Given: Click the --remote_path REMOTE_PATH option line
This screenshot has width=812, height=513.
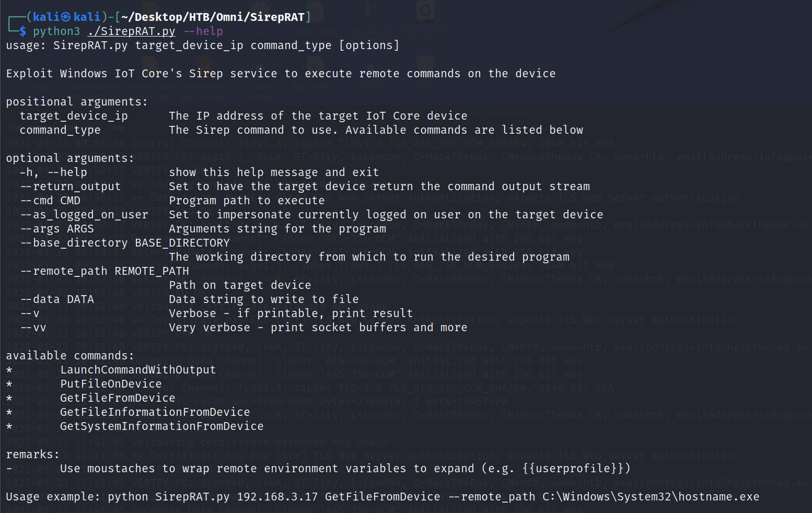Looking at the screenshot, I should [105, 271].
